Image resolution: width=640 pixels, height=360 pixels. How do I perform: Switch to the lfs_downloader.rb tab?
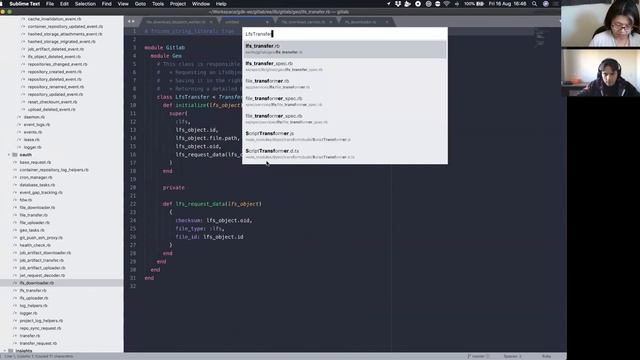(363, 22)
